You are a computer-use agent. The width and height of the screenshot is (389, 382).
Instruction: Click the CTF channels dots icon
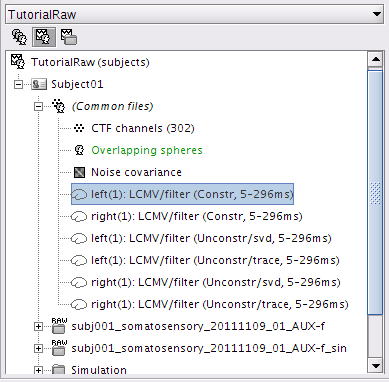[x=79, y=128]
